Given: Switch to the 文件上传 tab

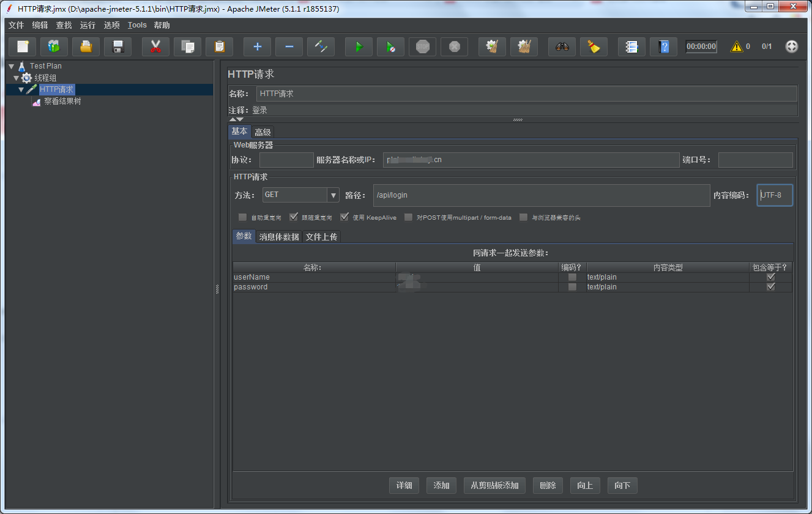Looking at the screenshot, I should point(321,237).
